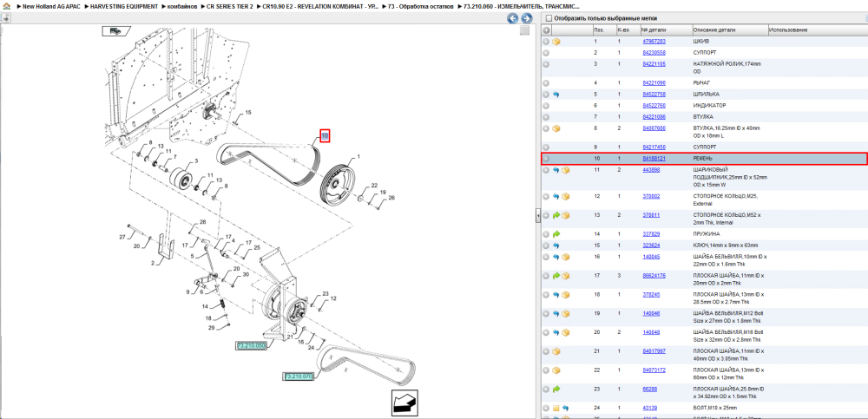
Task: Click 'Использование' column header
Action: 788,29
